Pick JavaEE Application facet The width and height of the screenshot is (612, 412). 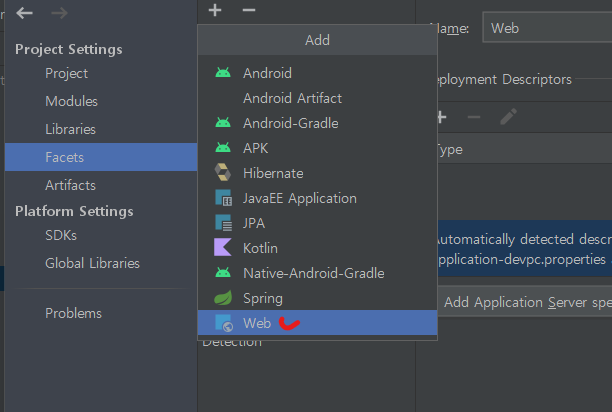(x=317, y=198)
